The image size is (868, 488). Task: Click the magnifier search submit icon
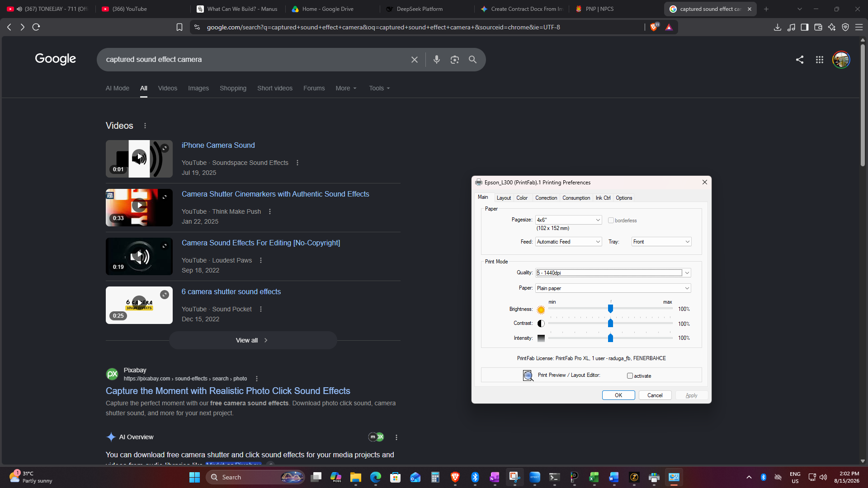point(472,60)
